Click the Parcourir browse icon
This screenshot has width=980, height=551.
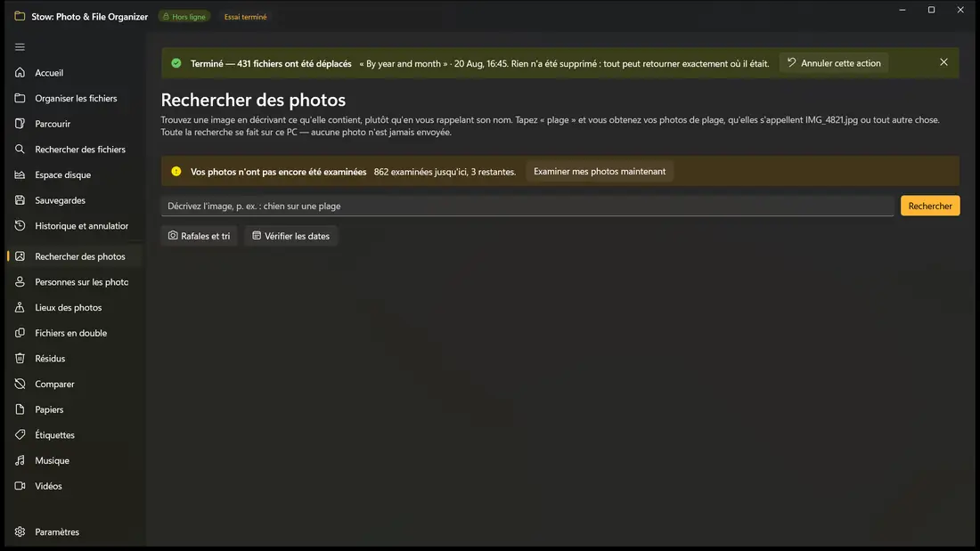point(20,124)
